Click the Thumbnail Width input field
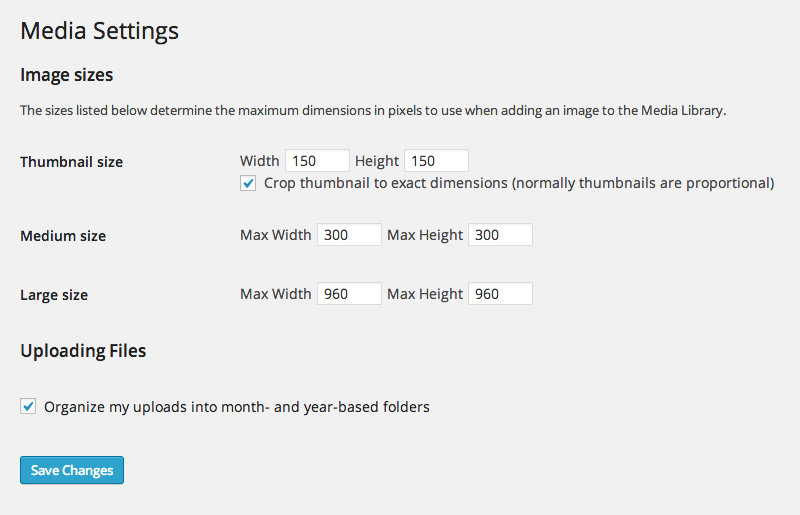The height and width of the screenshot is (515, 800). (317, 161)
